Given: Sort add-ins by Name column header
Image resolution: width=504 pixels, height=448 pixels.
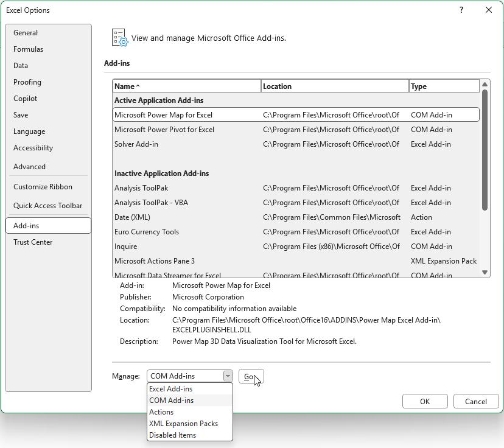Looking at the screenshot, I should pyautogui.click(x=187, y=86).
